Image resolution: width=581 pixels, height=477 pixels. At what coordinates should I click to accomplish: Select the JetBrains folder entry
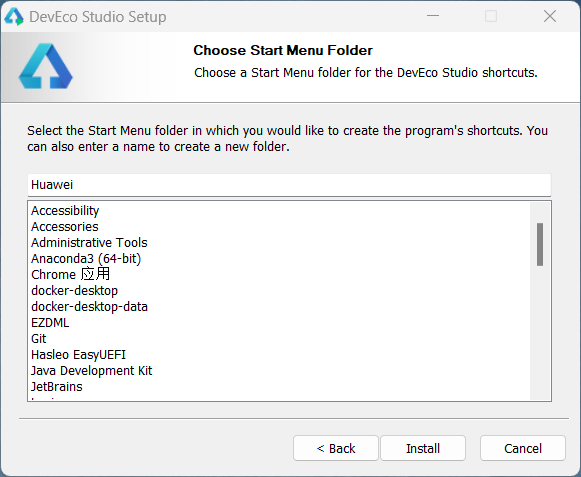pos(57,387)
